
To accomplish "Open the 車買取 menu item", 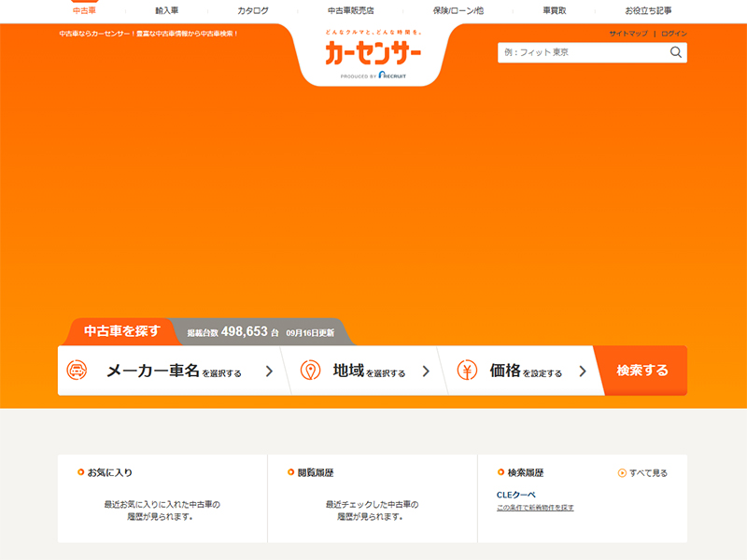I will [x=555, y=10].
